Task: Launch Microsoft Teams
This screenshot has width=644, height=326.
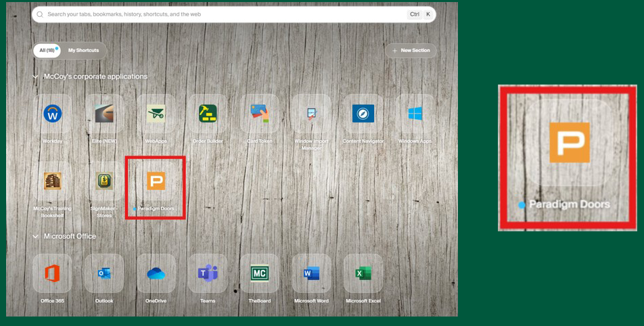Action: (x=208, y=273)
